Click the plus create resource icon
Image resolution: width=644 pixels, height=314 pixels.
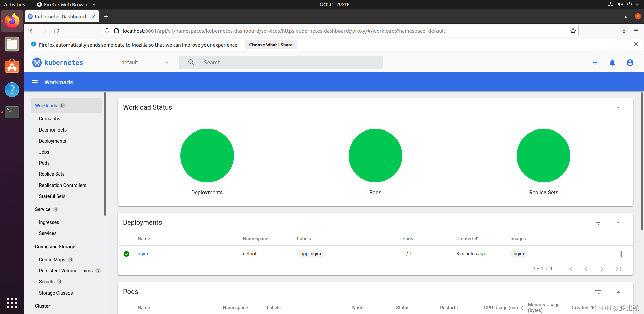point(595,63)
